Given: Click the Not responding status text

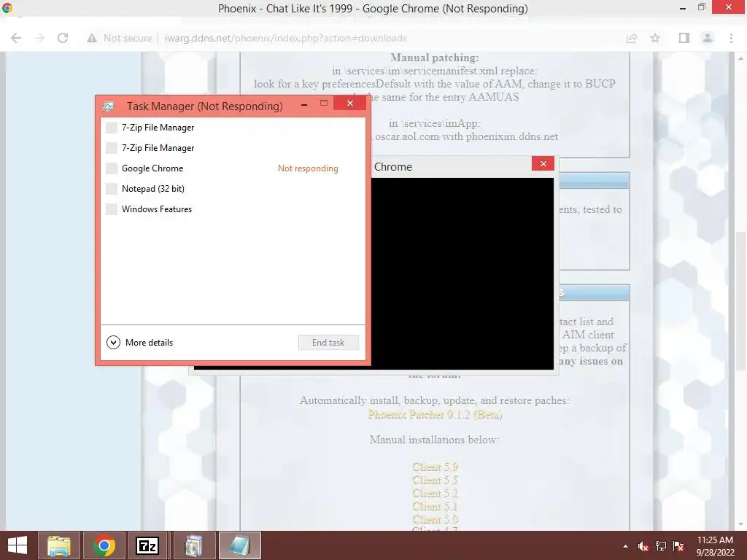Looking at the screenshot, I should coord(308,168).
